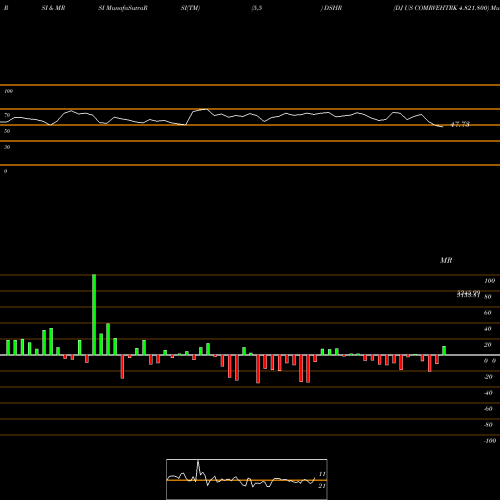Click the RSI value label 47.73
500x500 pixels.
tap(460, 124)
